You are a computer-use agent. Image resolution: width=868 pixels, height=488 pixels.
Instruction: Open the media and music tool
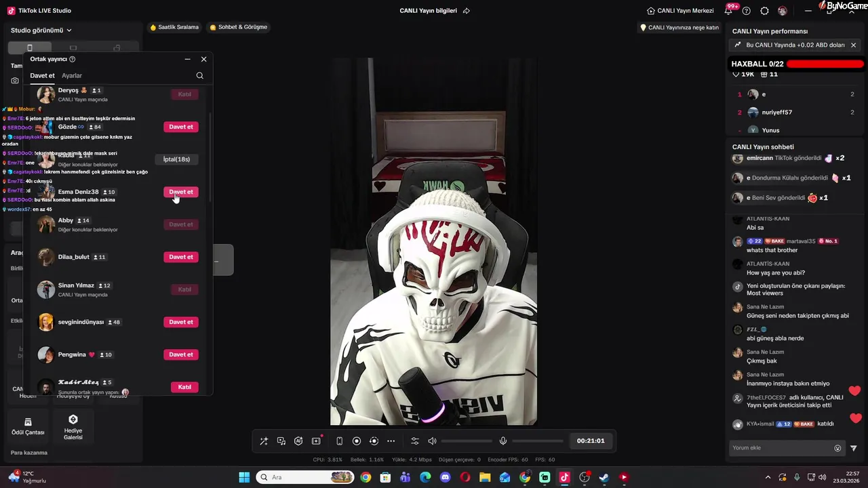coord(281,441)
